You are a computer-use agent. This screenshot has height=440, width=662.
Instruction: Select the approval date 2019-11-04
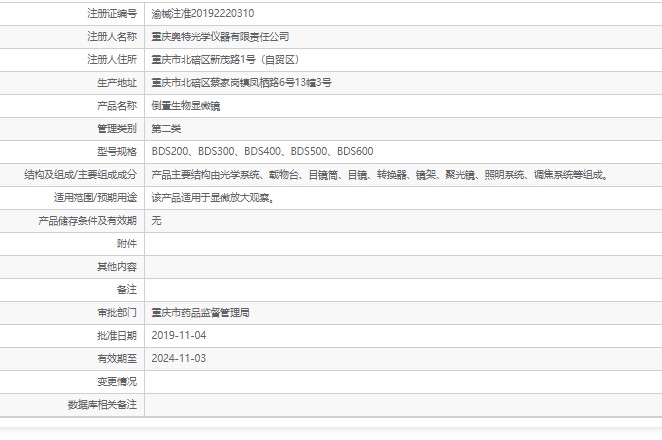[x=179, y=335]
